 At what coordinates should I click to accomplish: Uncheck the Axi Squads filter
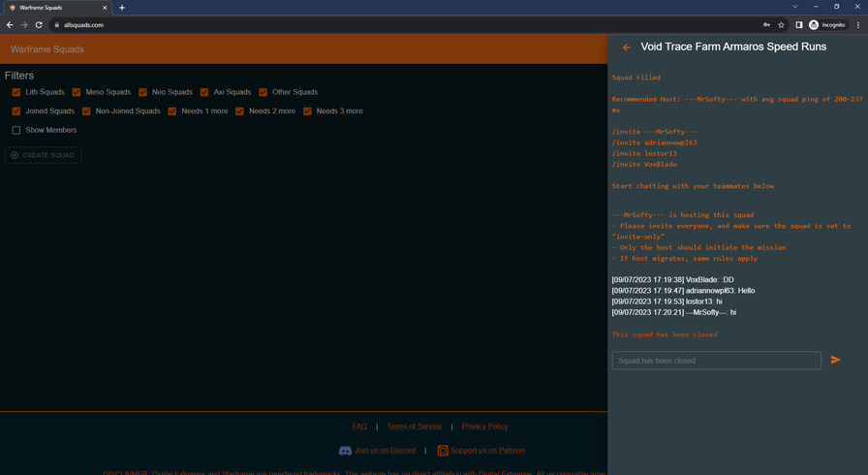coord(204,92)
